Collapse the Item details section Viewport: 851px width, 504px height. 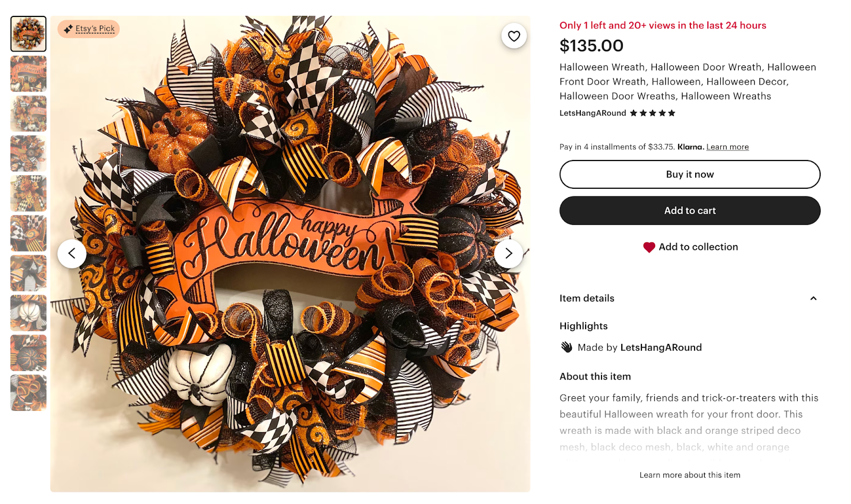pos(813,299)
